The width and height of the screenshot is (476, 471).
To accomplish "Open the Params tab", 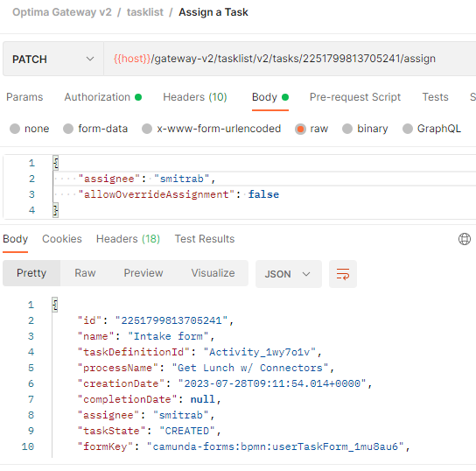I will [24, 97].
